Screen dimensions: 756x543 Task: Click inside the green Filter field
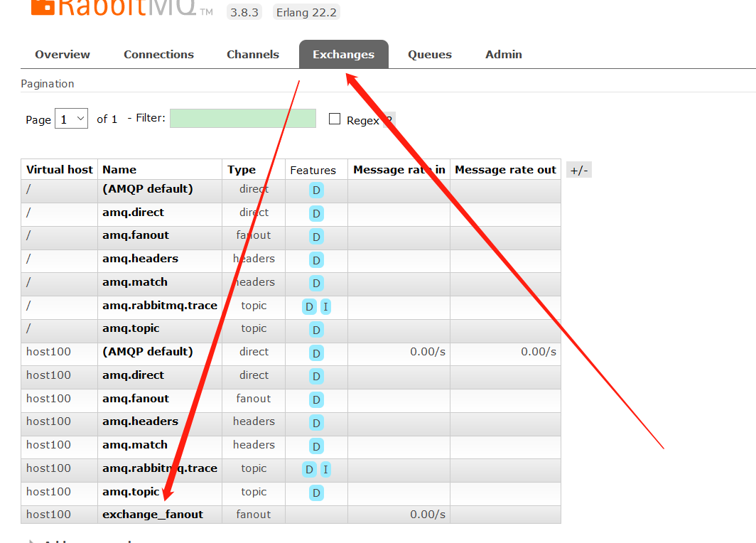tap(242, 119)
